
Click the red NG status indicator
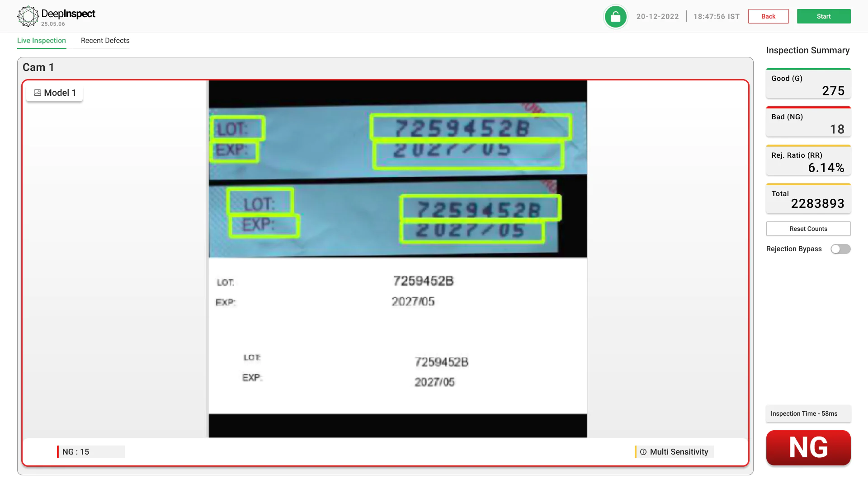tap(808, 448)
